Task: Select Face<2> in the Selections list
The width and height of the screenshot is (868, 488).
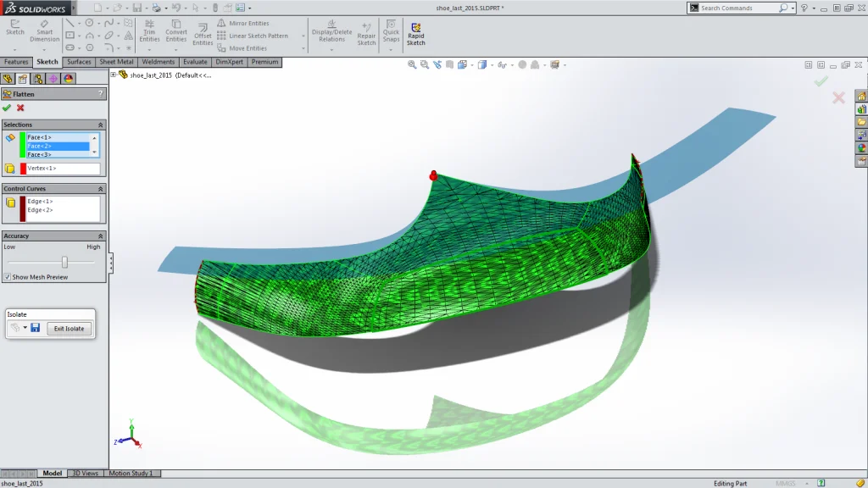Action: pos(59,146)
